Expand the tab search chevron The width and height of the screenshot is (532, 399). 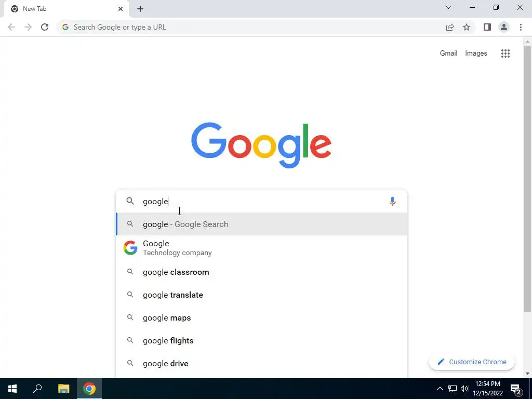pos(448,7)
